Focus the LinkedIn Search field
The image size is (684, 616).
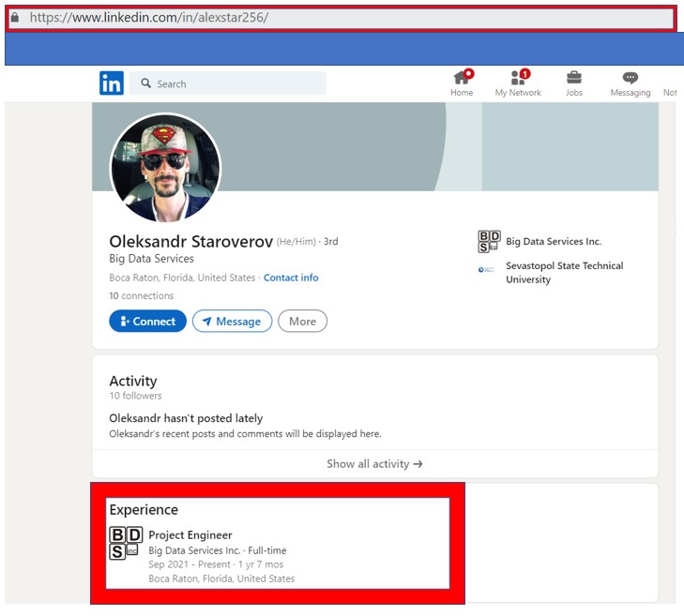(x=228, y=83)
